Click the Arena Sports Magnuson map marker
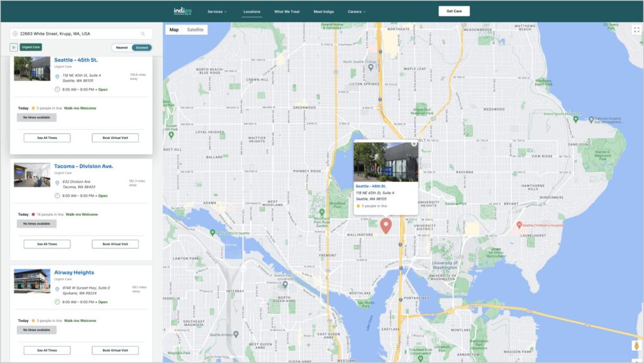The width and height of the screenshot is (644, 363). (576, 120)
